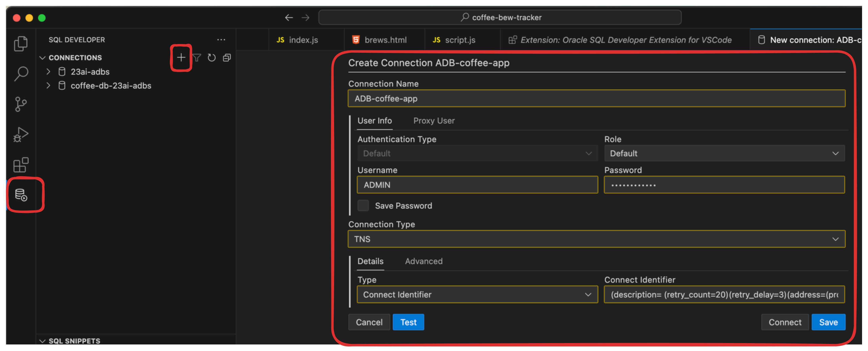The image size is (868, 351).
Task: Click the Connect button
Action: [785, 322]
